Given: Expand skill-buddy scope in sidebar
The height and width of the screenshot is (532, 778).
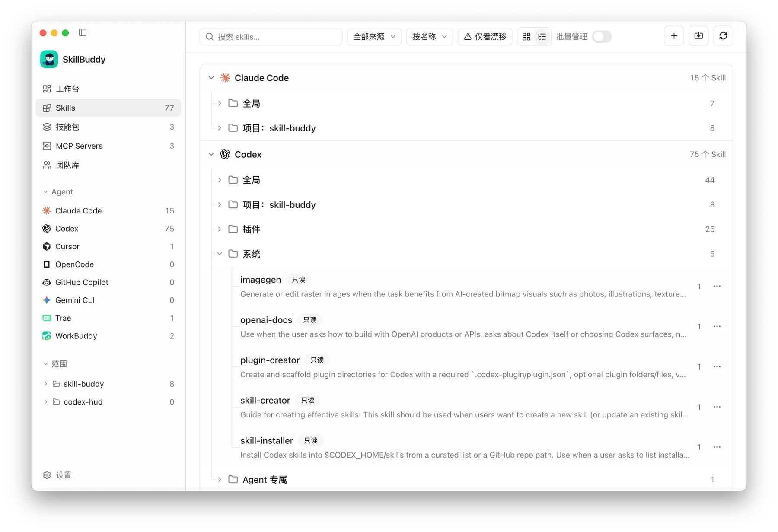Looking at the screenshot, I should (46, 384).
